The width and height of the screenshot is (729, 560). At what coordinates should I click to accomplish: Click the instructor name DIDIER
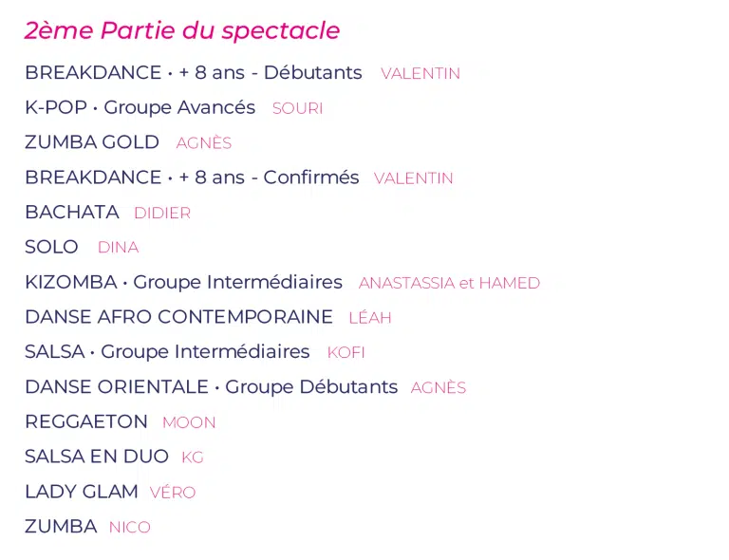pyautogui.click(x=162, y=213)
